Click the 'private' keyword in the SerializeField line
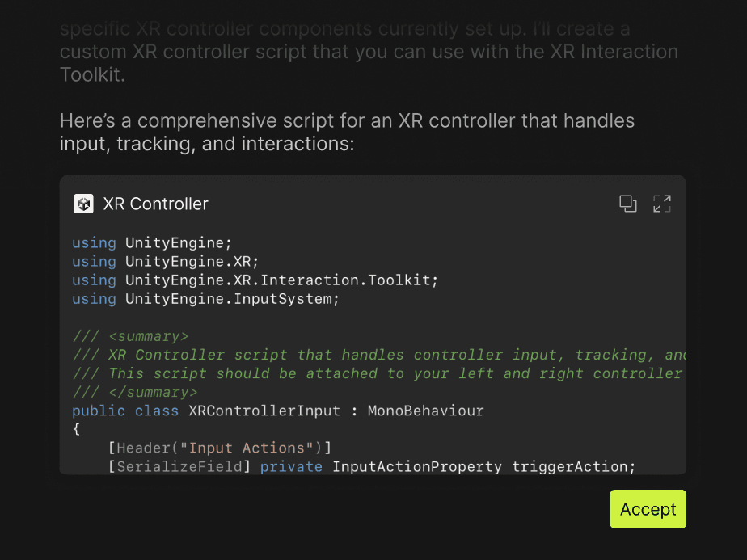Screen dimensions: 747x560 [x=291, y=467]
